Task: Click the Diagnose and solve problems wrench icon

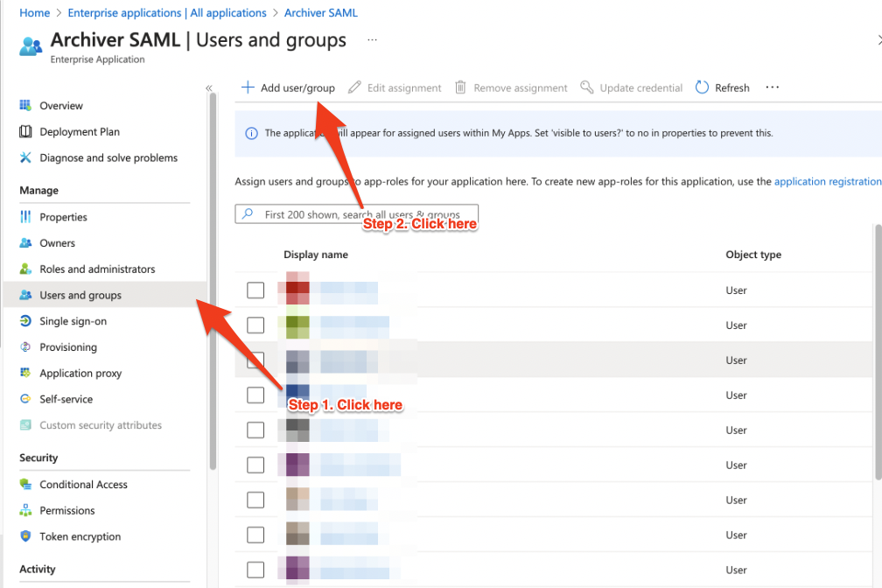Action: pos(25,157)
